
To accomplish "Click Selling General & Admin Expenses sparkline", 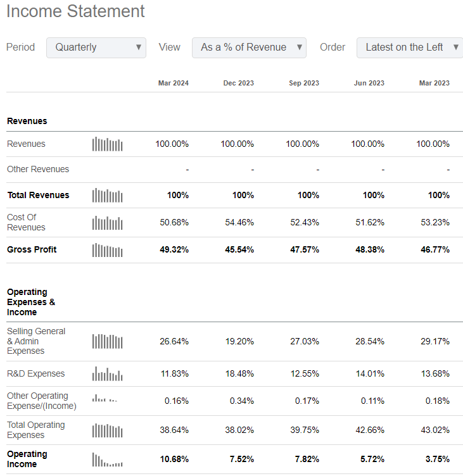I will [107, 341].
